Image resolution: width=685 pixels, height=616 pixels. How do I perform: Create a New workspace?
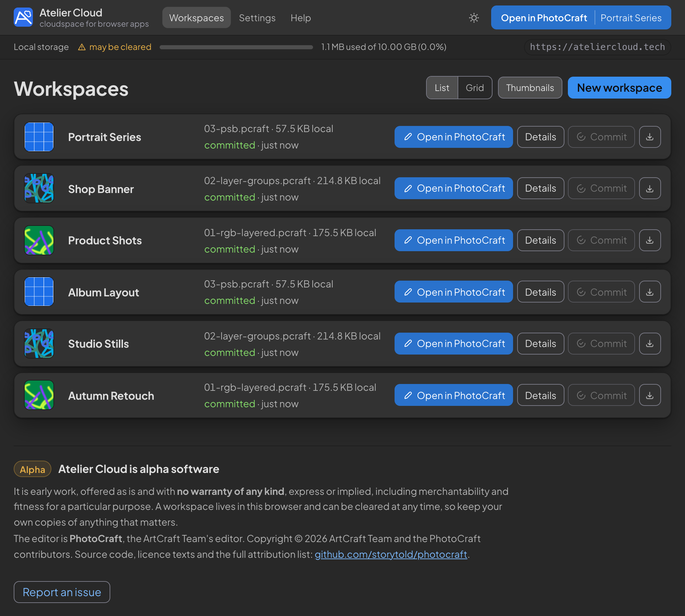point(619,88)
